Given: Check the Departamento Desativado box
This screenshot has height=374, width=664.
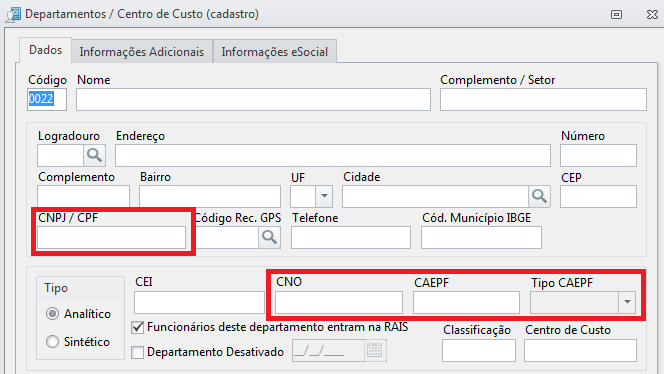Looking at the screenshot, I should click(x=137, y=352).
